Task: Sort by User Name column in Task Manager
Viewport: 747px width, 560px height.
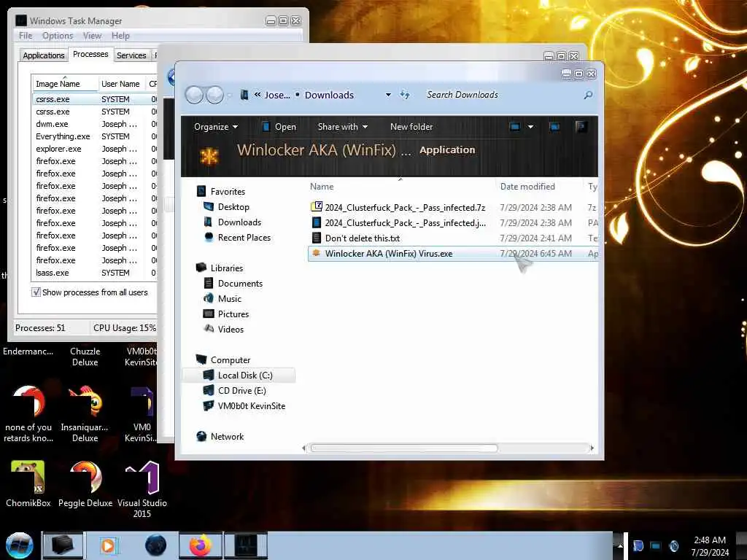Action: [121, 84]
